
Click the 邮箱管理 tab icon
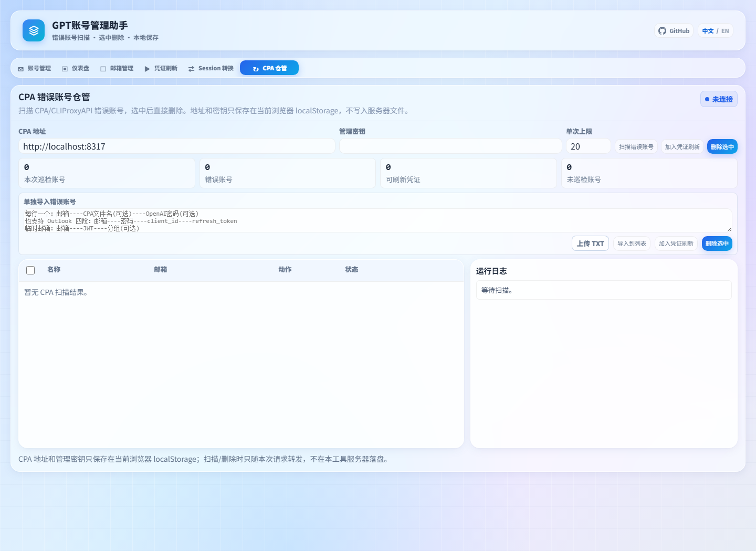[103, 69]
